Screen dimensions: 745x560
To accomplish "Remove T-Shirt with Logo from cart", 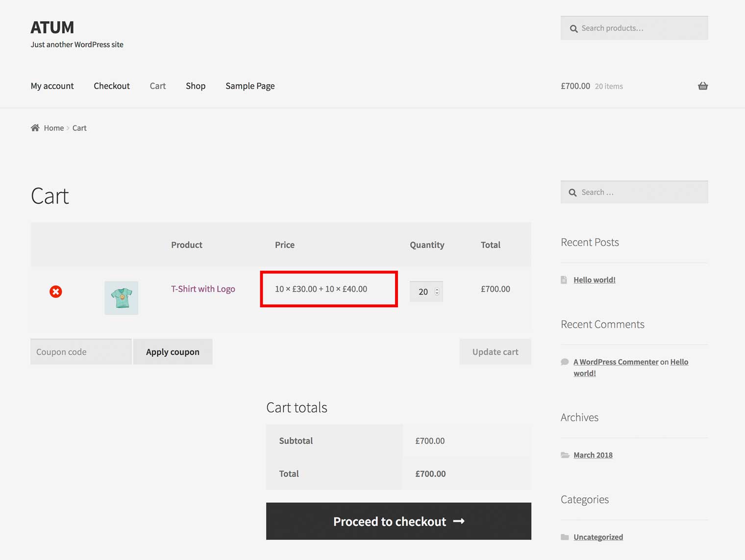I will tap(56, 292).
